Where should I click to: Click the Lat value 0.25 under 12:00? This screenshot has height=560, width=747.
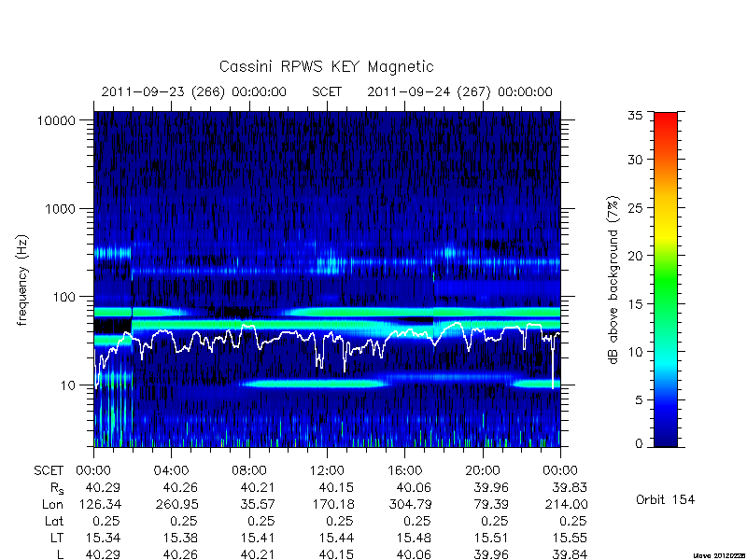coord(340,521)
